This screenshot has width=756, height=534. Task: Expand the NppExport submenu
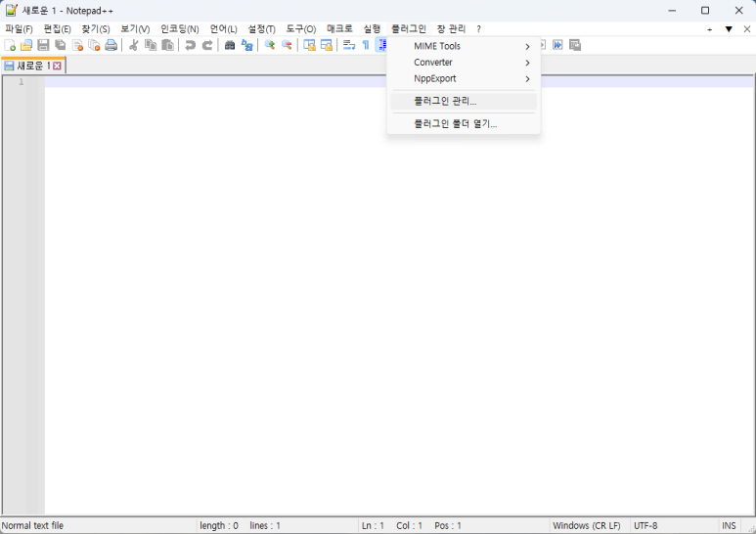click(x=464, y=78)
